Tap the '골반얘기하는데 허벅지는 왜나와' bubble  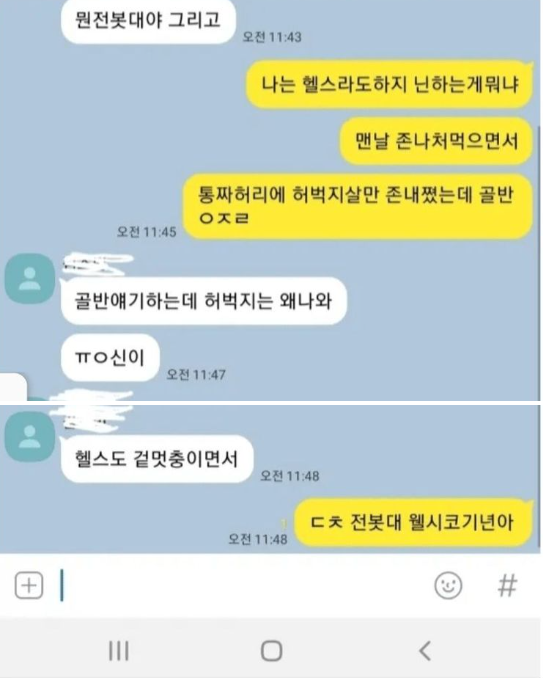click(x=204, y=301)
